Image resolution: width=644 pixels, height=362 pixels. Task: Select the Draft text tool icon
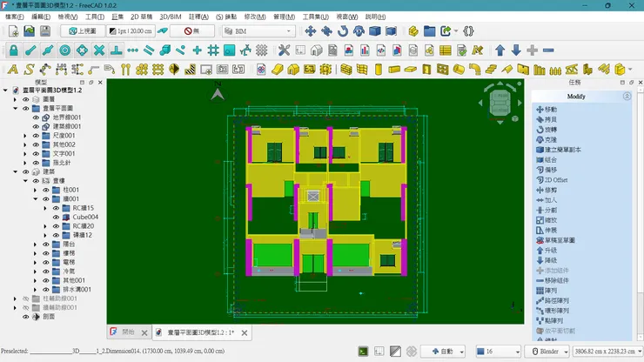pos(12,70)
